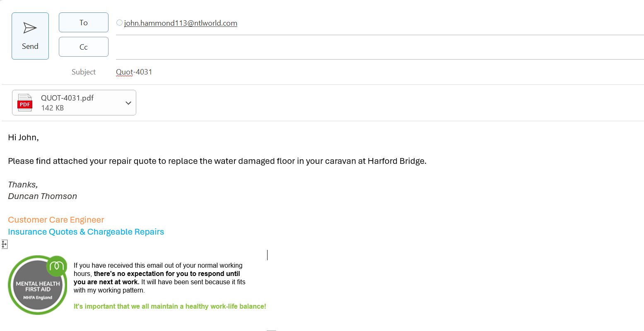The width and height of the screenshot is (644, 331).
Task: Select recipient john.hammond113@ntlworld.com
Action: (181, 23)
